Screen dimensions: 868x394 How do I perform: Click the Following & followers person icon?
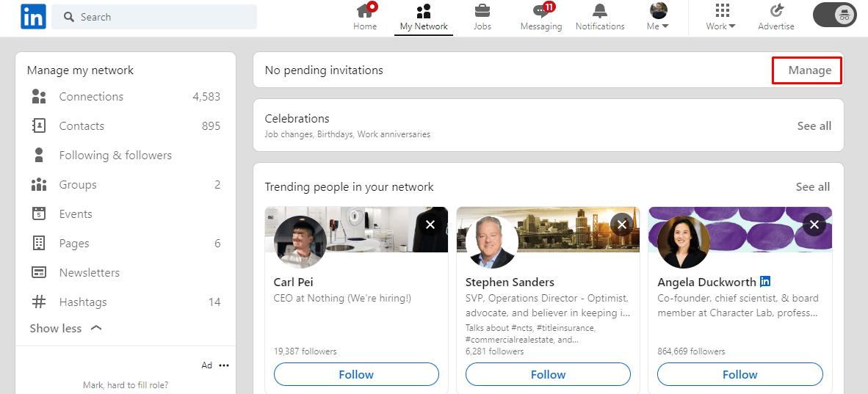(x=39, y=155)
